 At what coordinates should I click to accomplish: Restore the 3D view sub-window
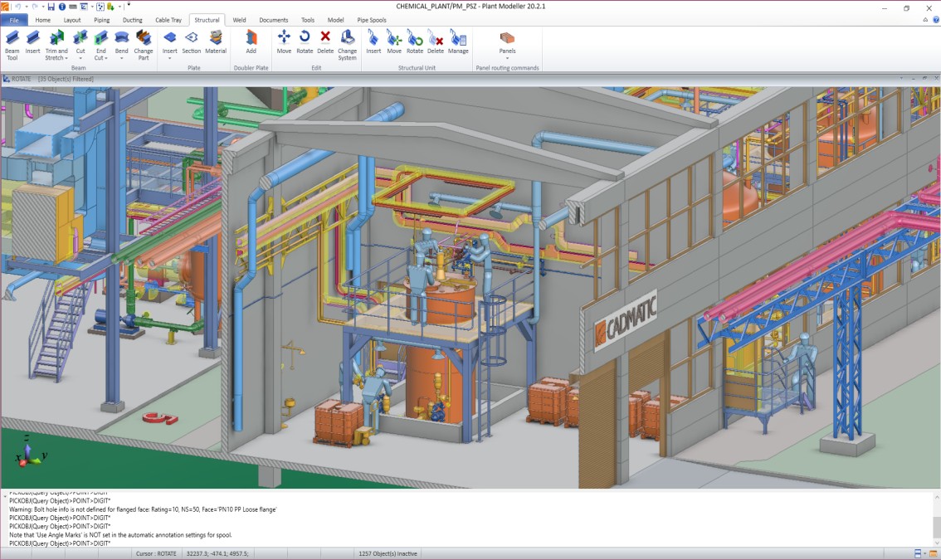[x=924, y=79]
